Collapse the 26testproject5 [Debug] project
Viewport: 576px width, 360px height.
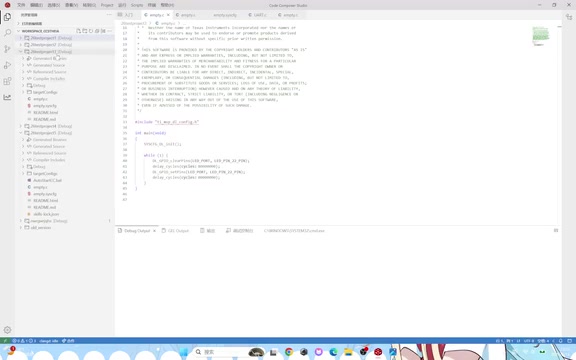pos(65,133)
